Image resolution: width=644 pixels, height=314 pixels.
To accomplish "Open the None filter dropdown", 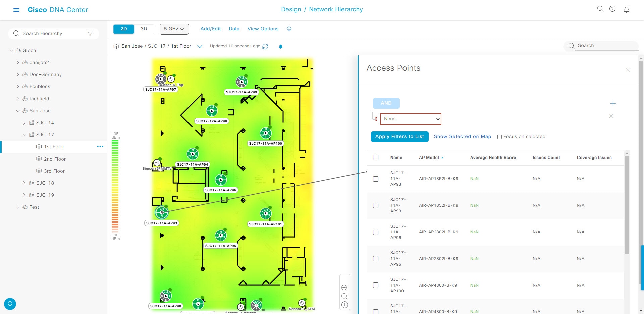I will pyautogui.click(x=411, y=119).
